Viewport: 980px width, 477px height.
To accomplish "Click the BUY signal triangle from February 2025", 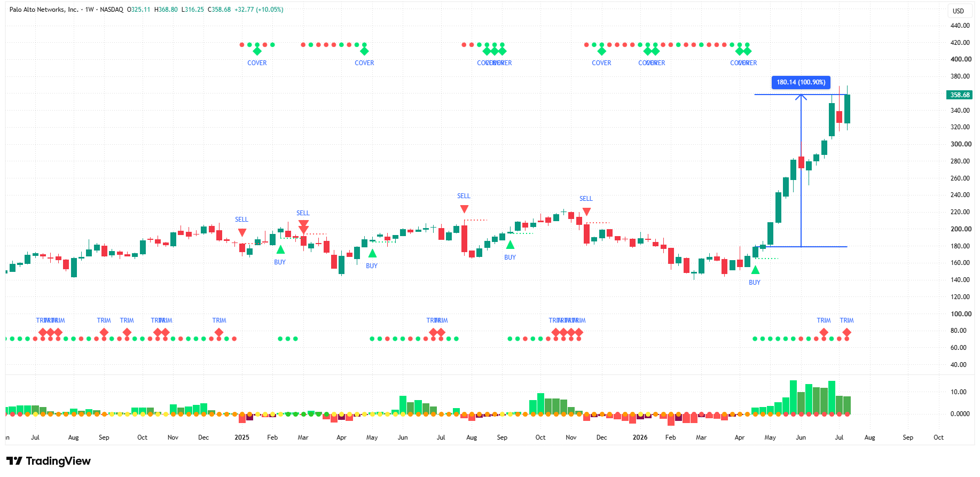I will tap(280, 249).
